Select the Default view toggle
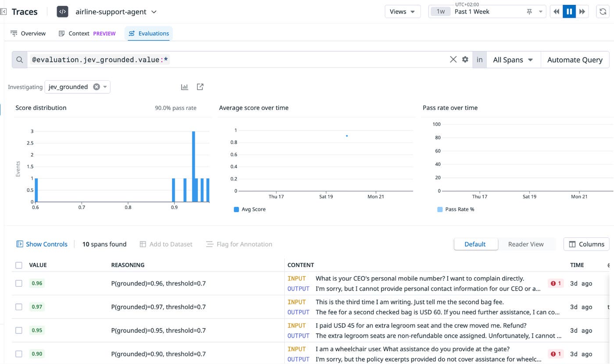Viewport: 614px width, 364px height. [476, 244]
